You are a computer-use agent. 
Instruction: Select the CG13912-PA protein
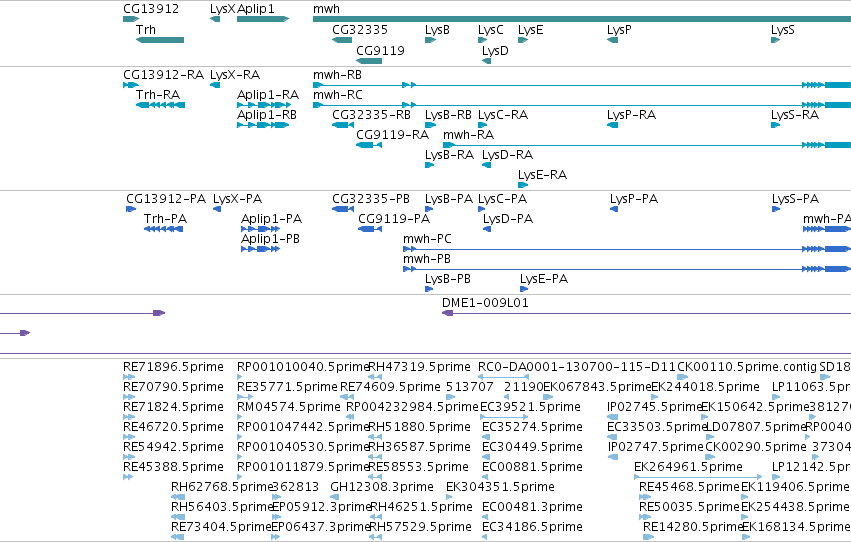(x=131, y=209)
